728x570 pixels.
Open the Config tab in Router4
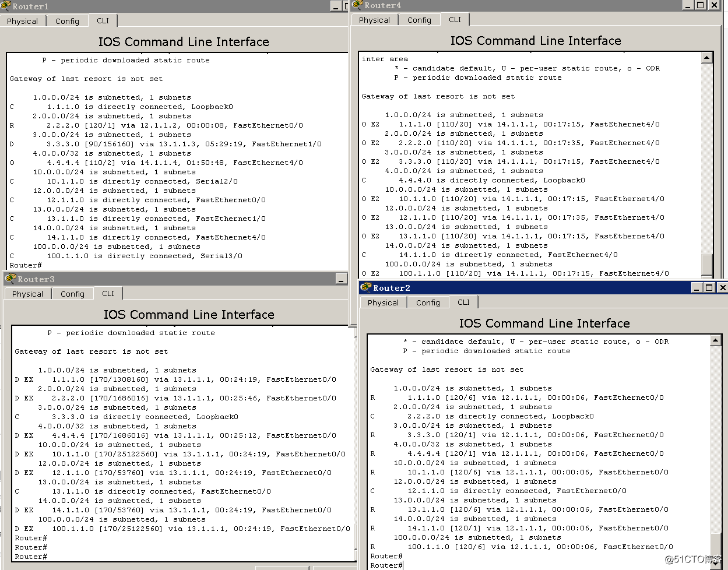point(419,20)
